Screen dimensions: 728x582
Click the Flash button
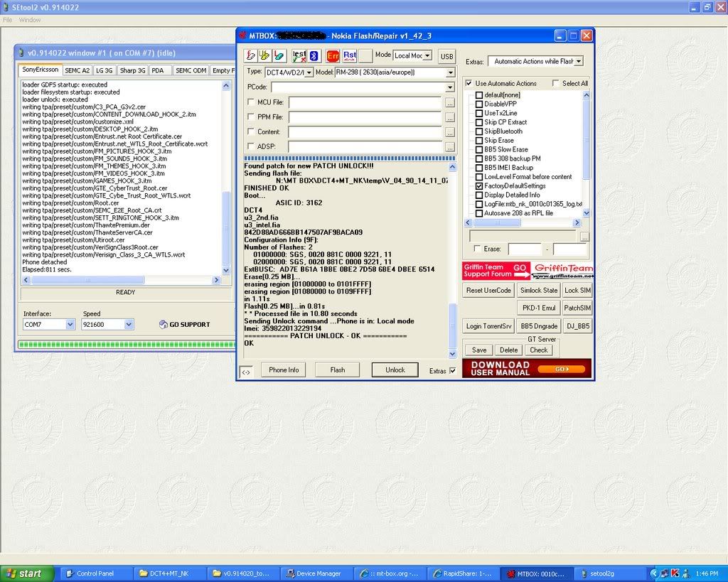(338, 370)
